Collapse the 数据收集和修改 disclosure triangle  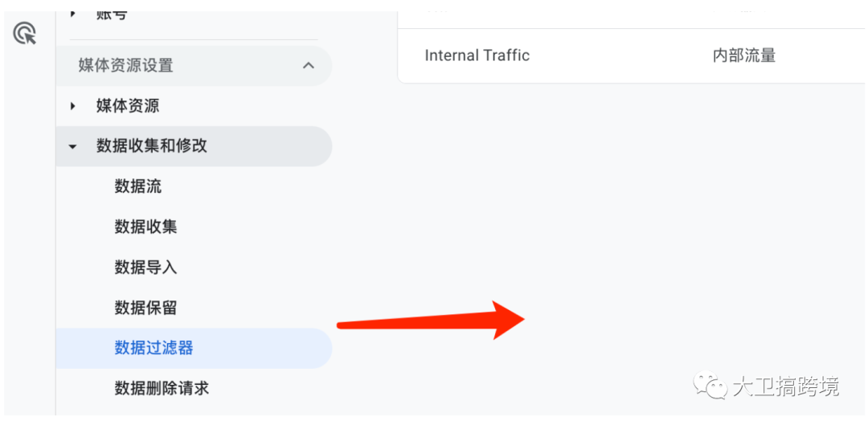coord(72,147)
